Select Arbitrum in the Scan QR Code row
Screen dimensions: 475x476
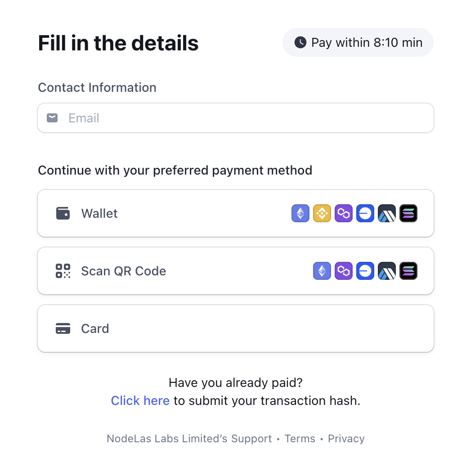pyautogui.click(x=387, y=271)
